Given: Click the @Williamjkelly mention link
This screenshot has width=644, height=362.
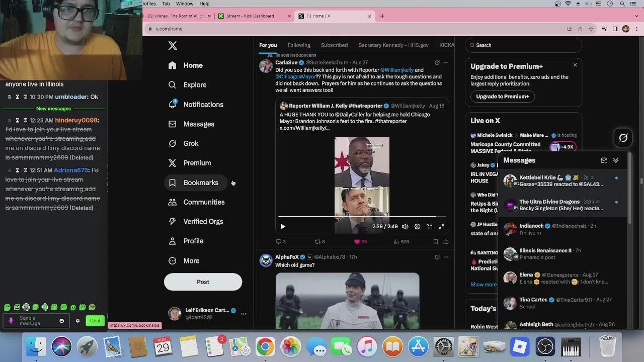Looking at the screenshot, I should [397, 70].
